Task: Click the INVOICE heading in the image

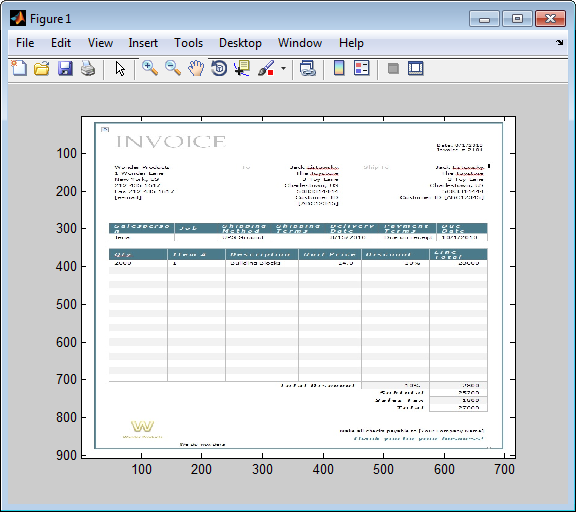Action: (171, 141)
